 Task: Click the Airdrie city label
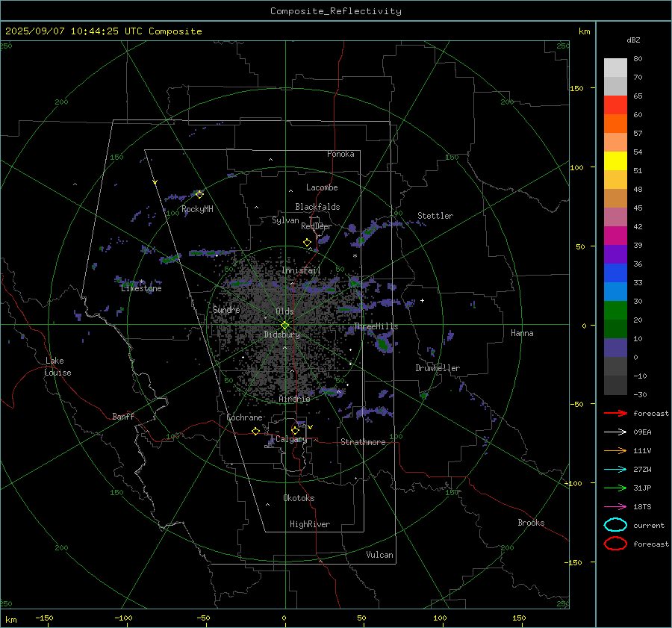tap(294, 399)
